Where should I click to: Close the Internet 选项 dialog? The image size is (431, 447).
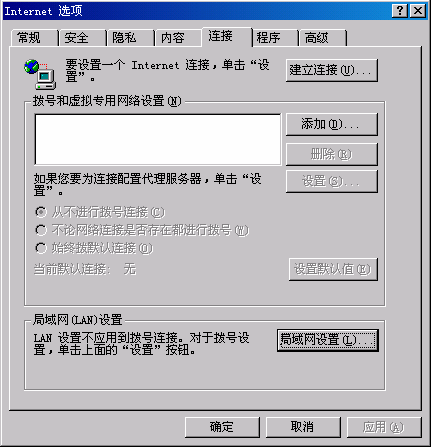(418, 11)
